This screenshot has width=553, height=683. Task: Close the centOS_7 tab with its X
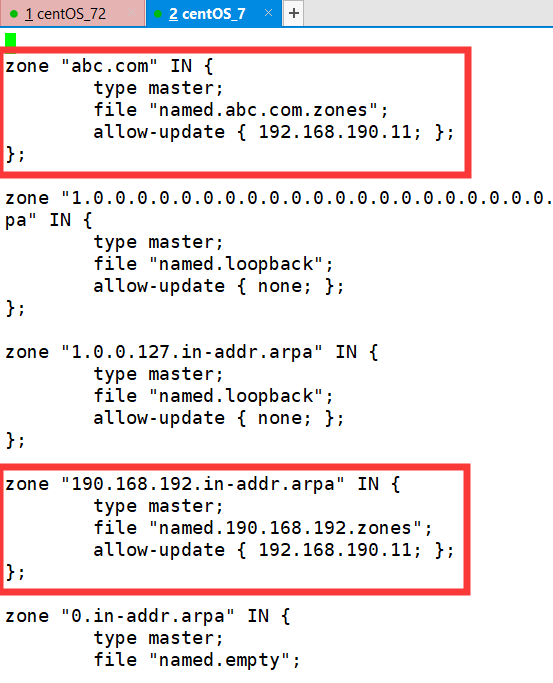pyautogui.click(x=268, y=13)
